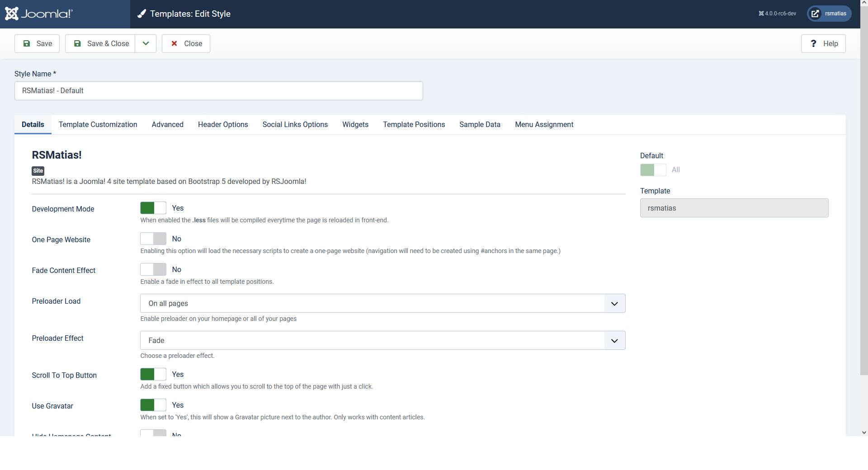Click the page vertical scrollbar

(864, 190)
